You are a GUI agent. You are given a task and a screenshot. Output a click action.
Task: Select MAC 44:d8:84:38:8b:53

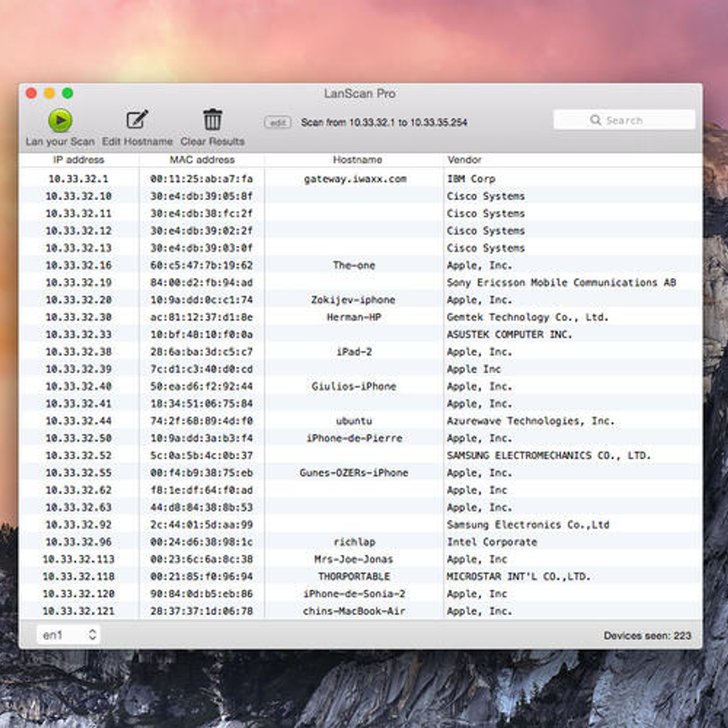(201, 508)
